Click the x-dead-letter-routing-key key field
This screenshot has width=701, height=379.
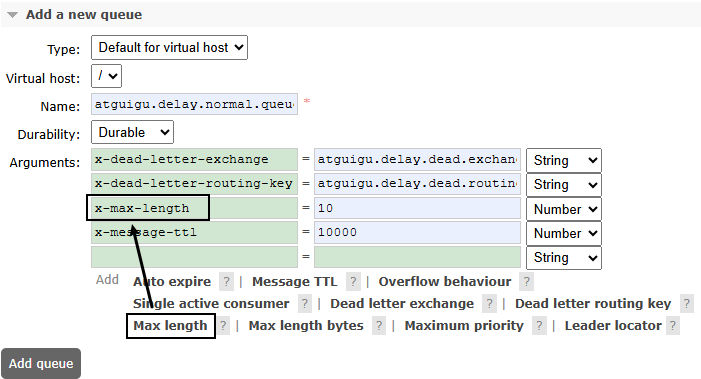click(x=194, y=184)
